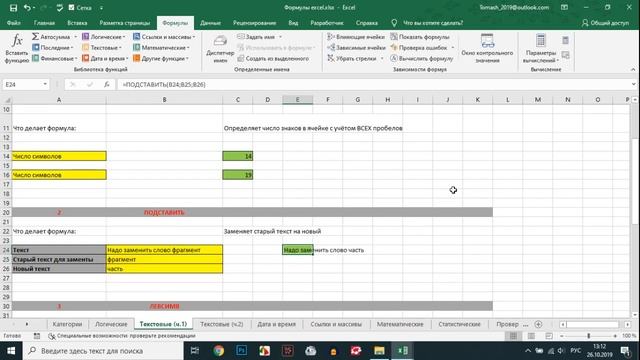Open Lookup and Reference (Ссылки и массивы)
Screen dimensions: 640x360
(164, 37)
